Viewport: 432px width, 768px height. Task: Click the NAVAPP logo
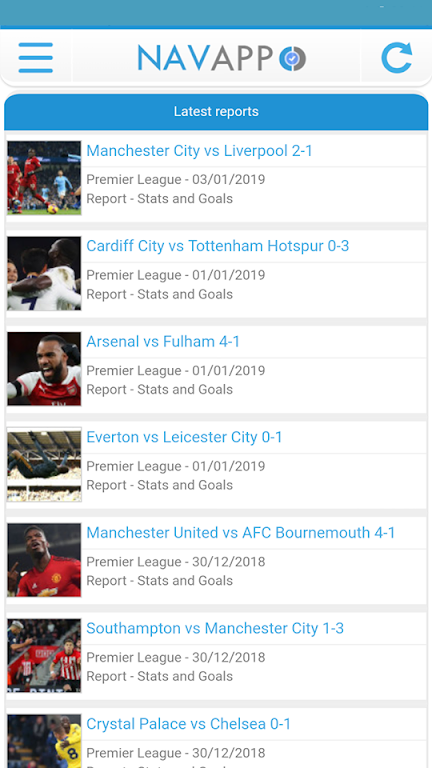pos(222,58)
